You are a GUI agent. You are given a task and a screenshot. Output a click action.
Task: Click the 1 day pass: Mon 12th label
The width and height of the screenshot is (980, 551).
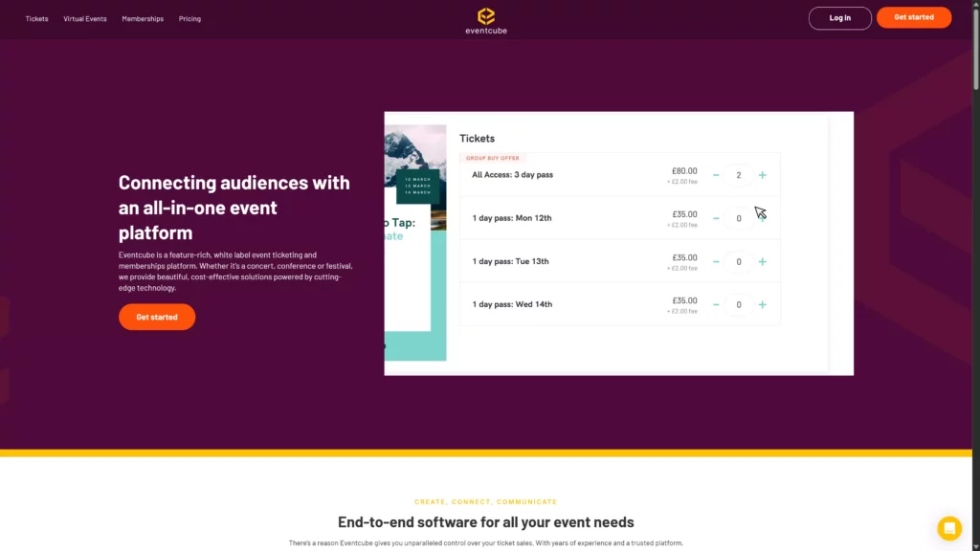(512, 218)
